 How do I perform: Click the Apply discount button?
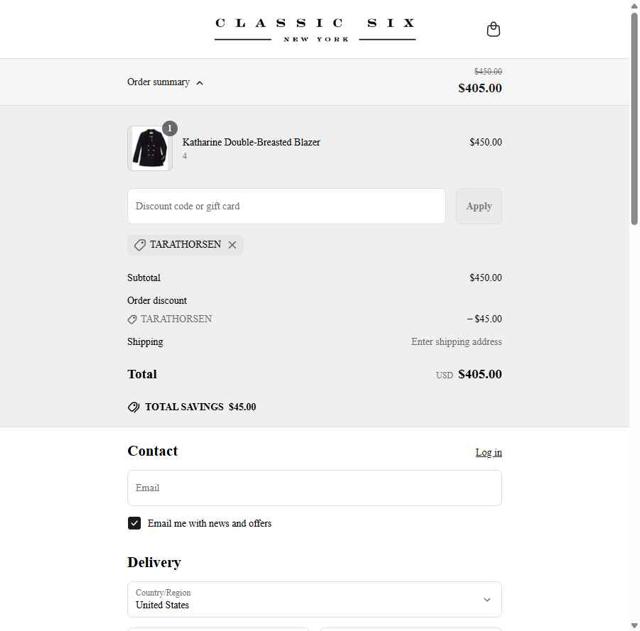click(479, 206)
